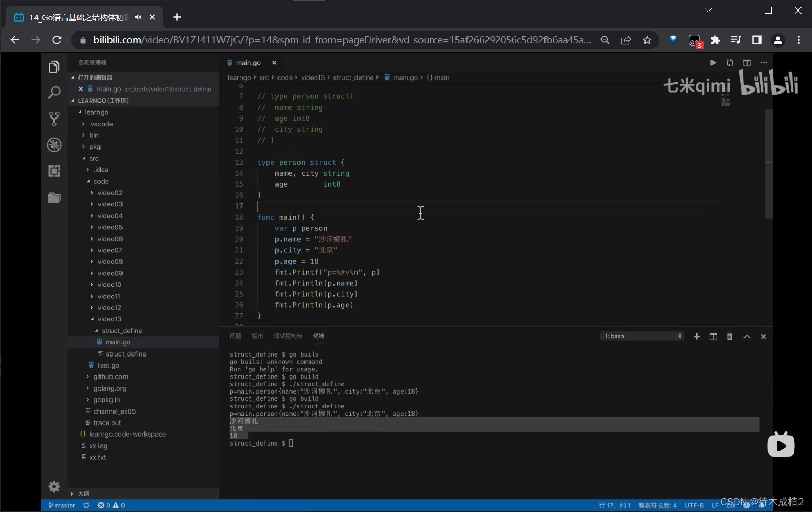Split the terminal panel

(713, 337)
